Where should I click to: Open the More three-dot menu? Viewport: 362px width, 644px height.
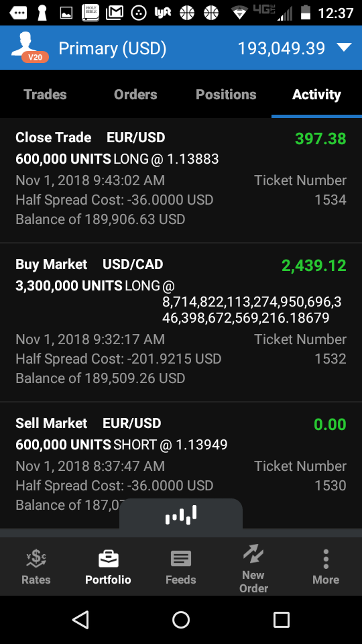point(326,559)
